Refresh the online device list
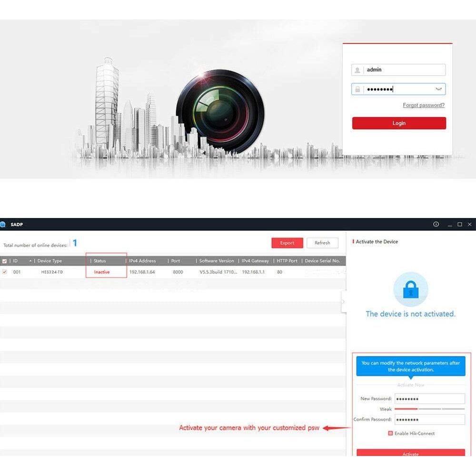The height and width of the screenshot is (476, 476). pyautogui.click(x=323, y=243)
